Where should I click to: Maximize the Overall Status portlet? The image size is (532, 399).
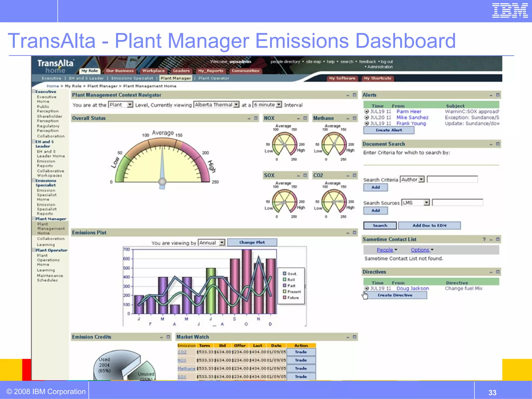pos(256,118)
